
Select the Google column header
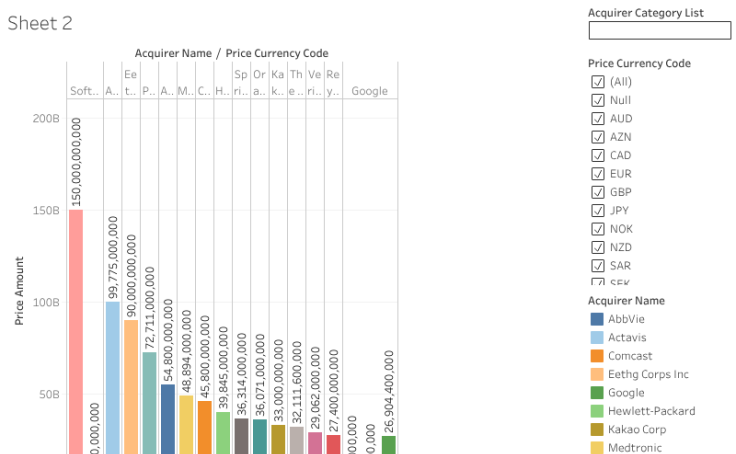369,91
